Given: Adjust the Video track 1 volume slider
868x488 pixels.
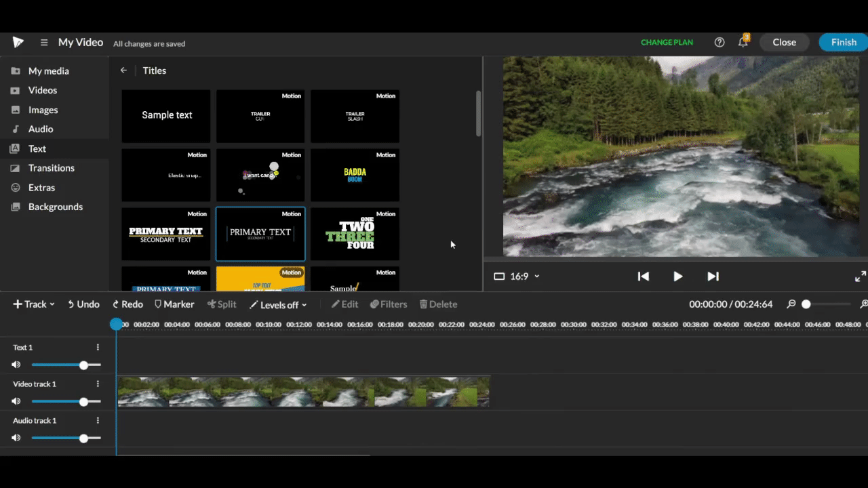Looking at the screenshot, I should (x=66, y=401).
